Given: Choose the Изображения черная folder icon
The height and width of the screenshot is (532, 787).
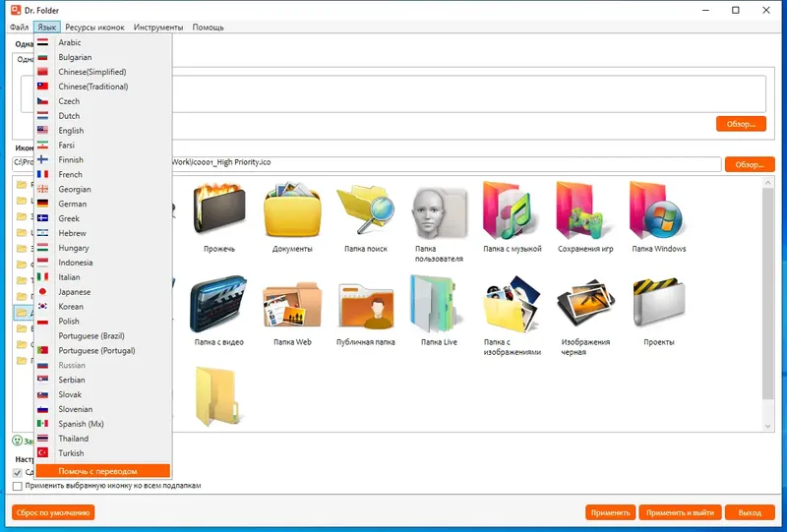Looking at the screenshot, I should 585,304.
